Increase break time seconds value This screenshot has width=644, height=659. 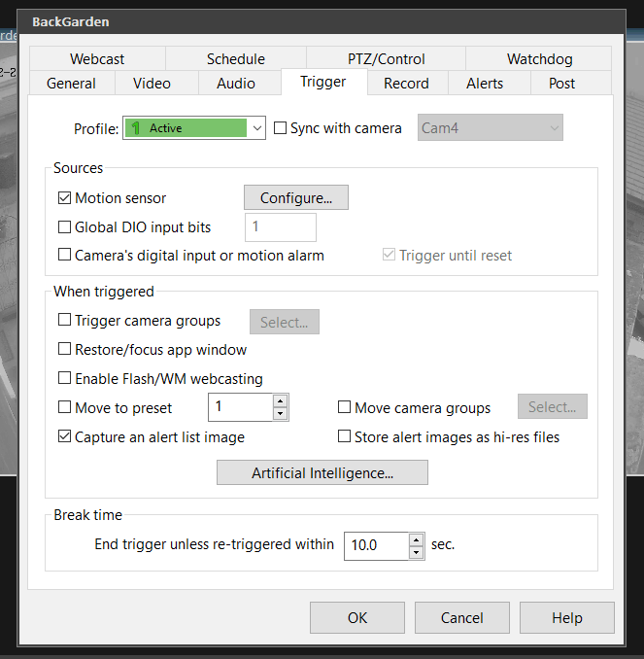(x=417, y=539)
